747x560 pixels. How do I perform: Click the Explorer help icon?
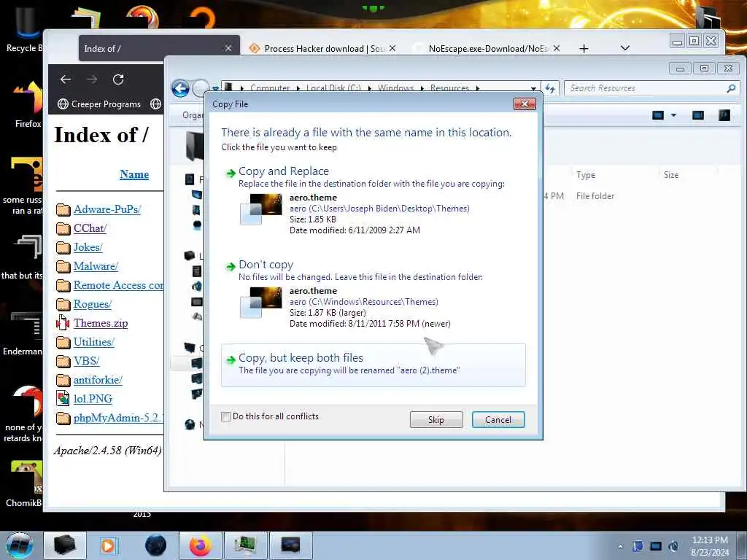724,115
